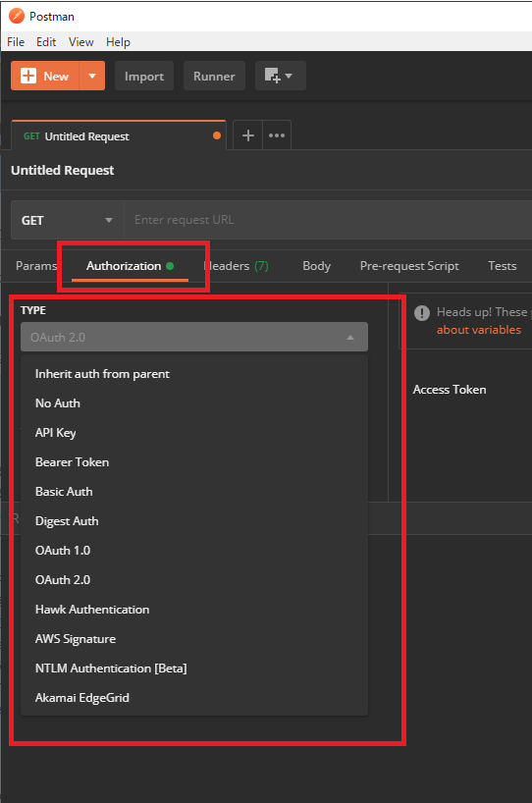Expand the GET method dropdown
This screenshot has height=803, width=532.
click(67, 220)
